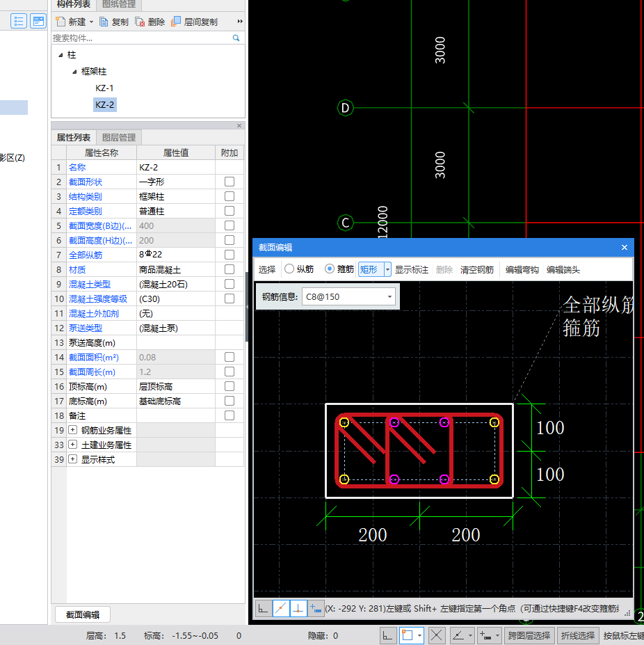This screenshot has height=645, width=644.
Task: Click the 名称 value cell KZ-2
Action: [x=175, y=167]
